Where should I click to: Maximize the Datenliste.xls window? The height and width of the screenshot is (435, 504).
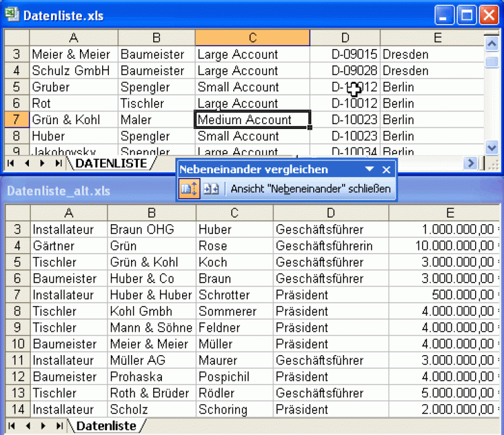coord(466,15)
